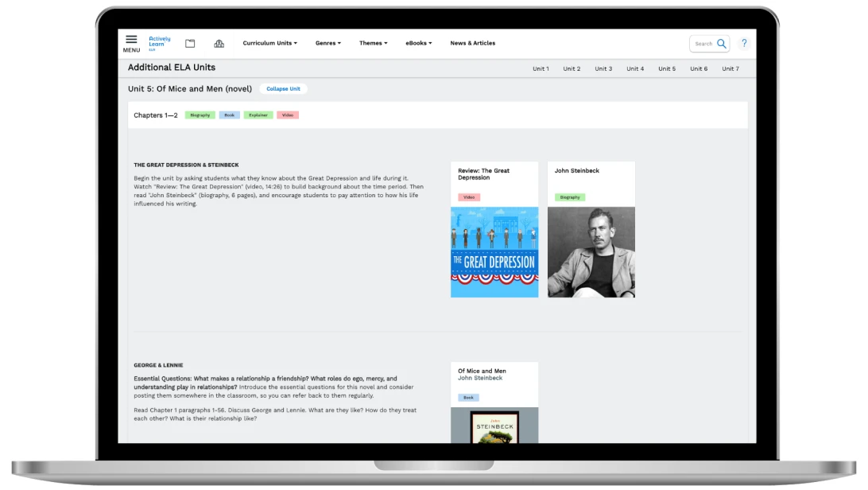Viewport: 868px width, 490px height.
Task: Open John Steinbeck portrait thumbnail
Action: click(591, 252)
